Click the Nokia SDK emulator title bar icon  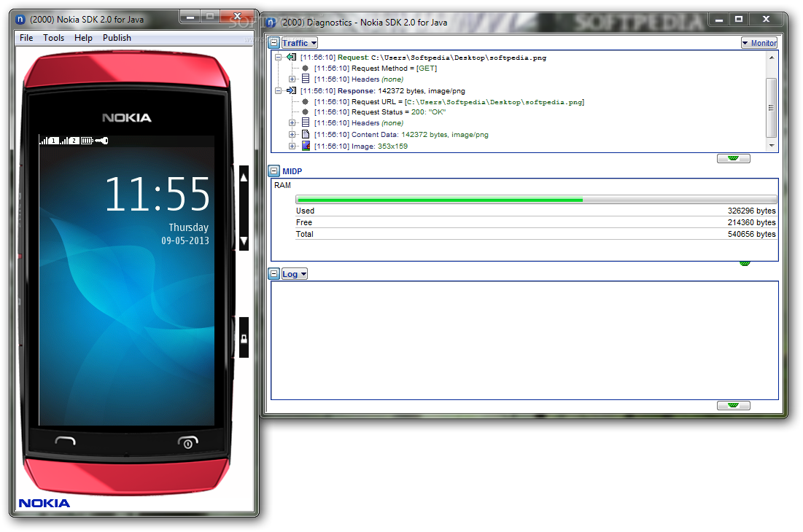pyautogui.click(x=20, y=20)
